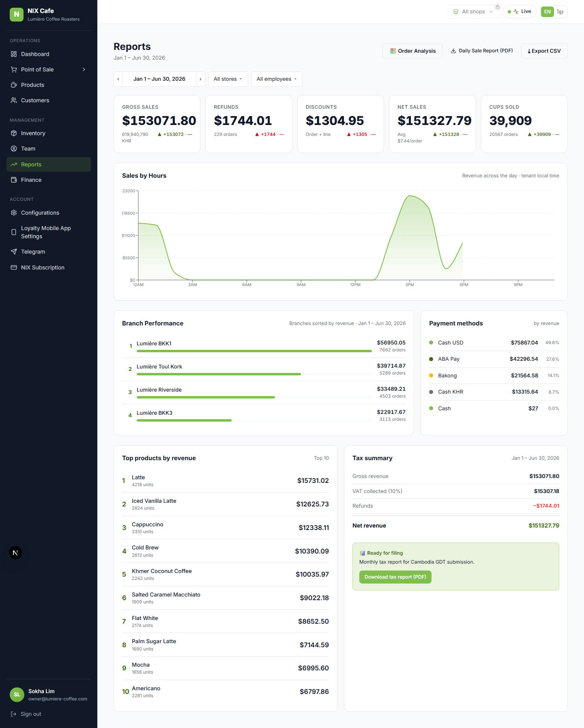Click the Export CSV arrow icon

coord(529,51)
